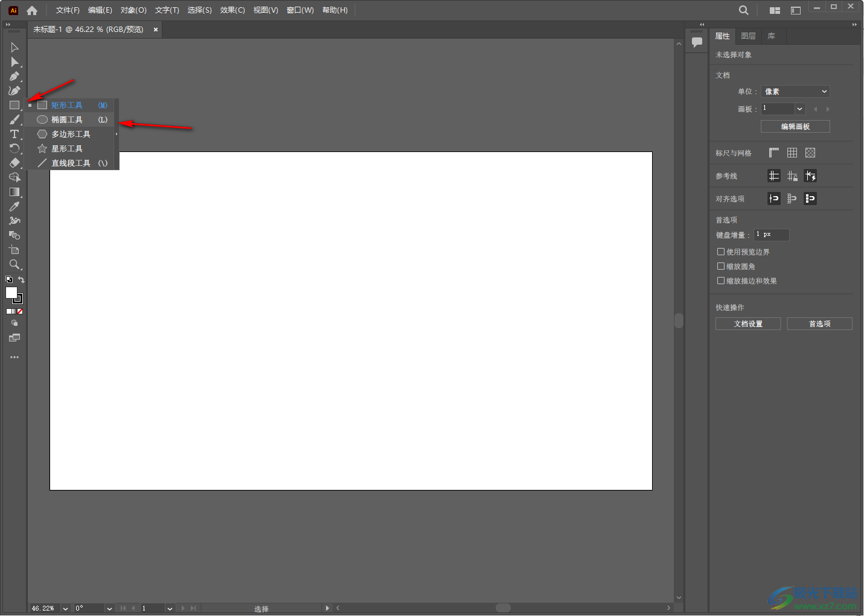Open the search icon in title bar
The image size is (864, 616).
click(x=744, y=10)
